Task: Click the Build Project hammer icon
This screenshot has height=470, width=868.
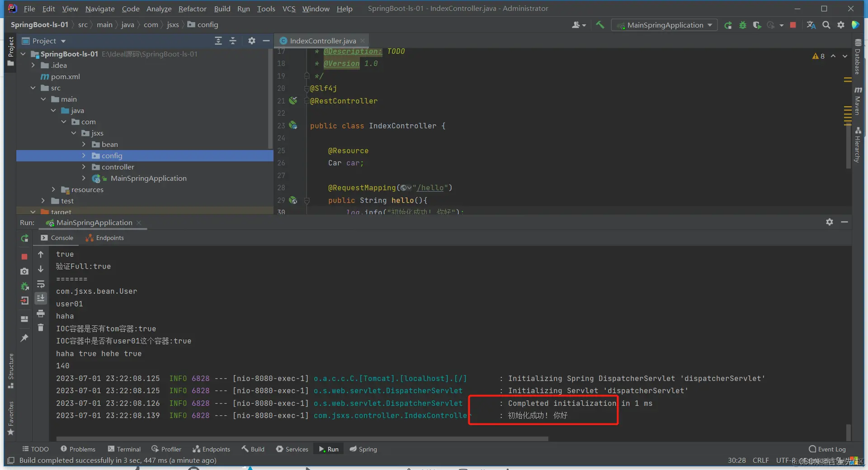Action: (x=600, y=25)
